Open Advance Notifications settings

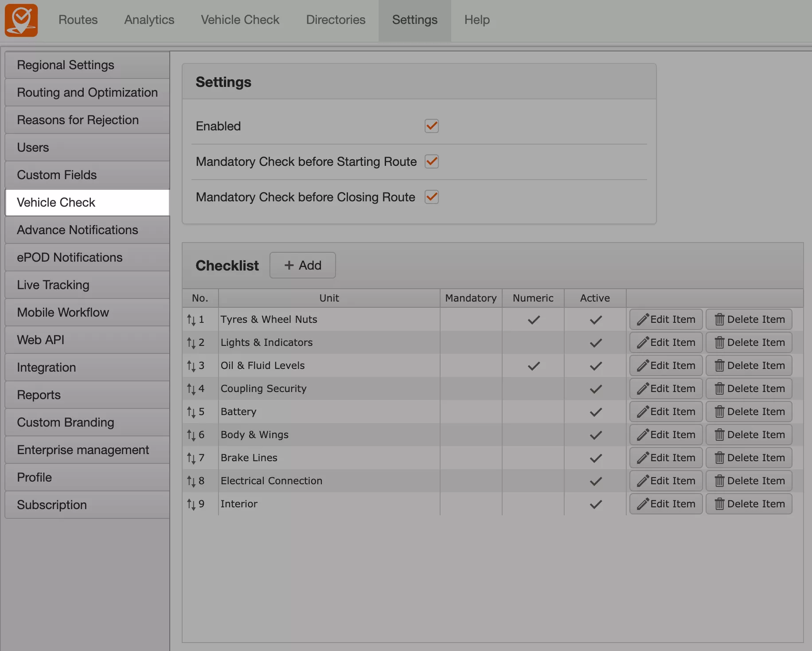pos(87,230)
